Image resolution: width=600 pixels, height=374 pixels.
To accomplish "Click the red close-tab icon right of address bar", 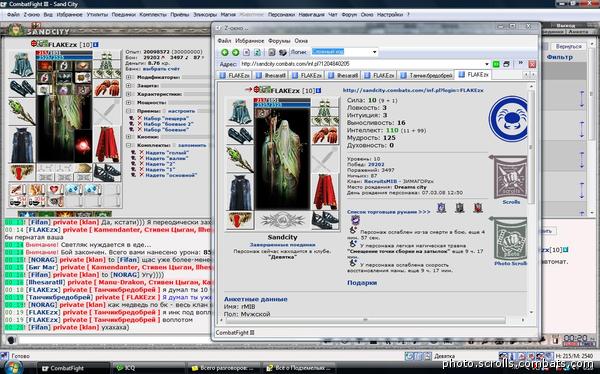I will pyautogui.click(x=532, y=64).
